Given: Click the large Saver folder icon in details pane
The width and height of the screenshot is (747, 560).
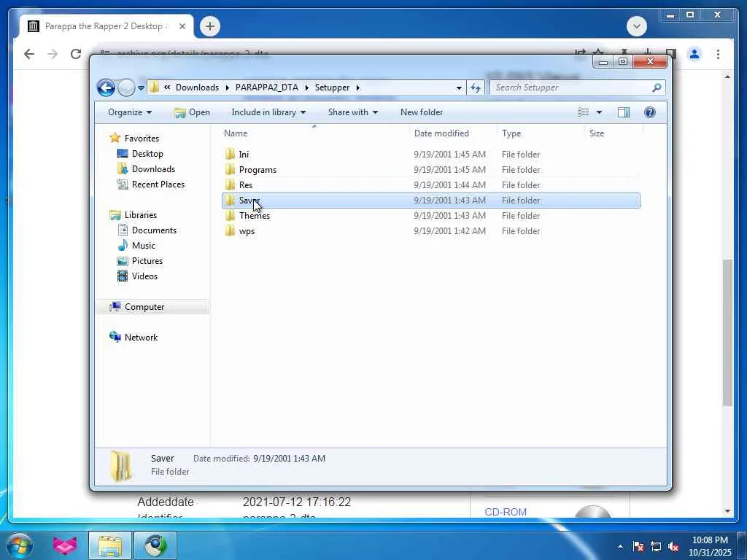Looking at the screenshot, I should click(121, 466).
